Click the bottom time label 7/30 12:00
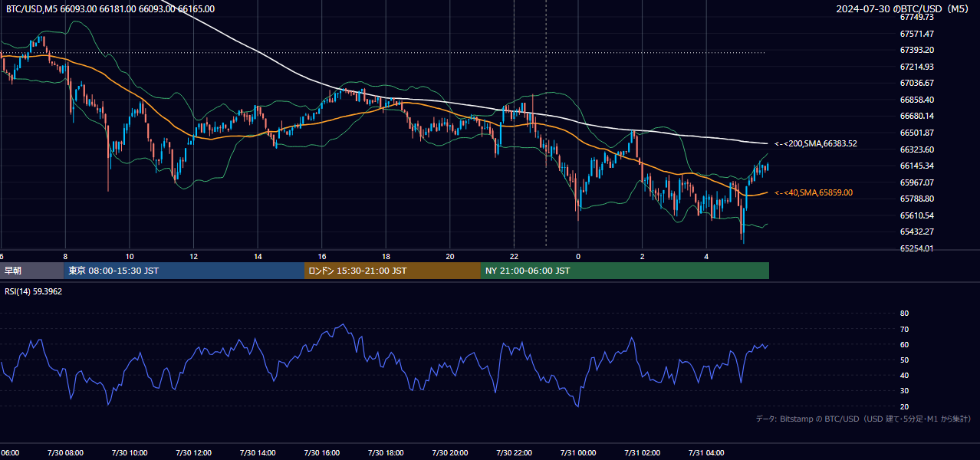The height and width of the screenshot is (460, 980). click(x=193, y=452)
